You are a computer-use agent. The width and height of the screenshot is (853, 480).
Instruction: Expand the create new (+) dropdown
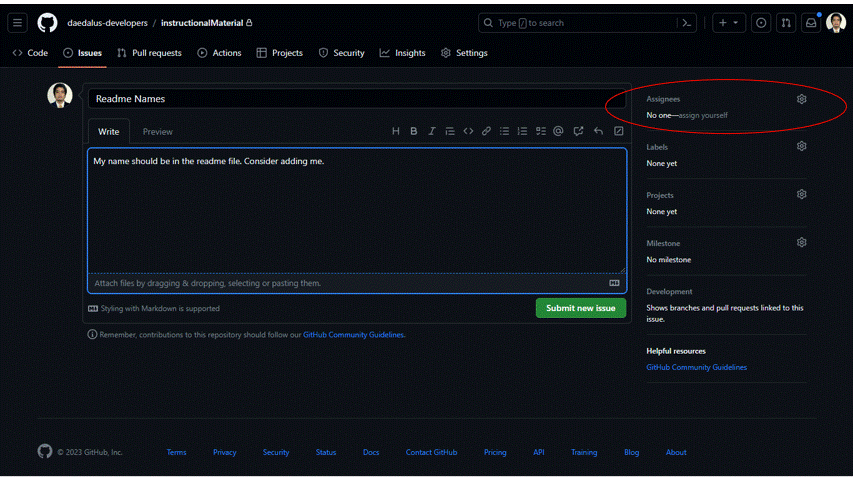click(x=728, y=23)
